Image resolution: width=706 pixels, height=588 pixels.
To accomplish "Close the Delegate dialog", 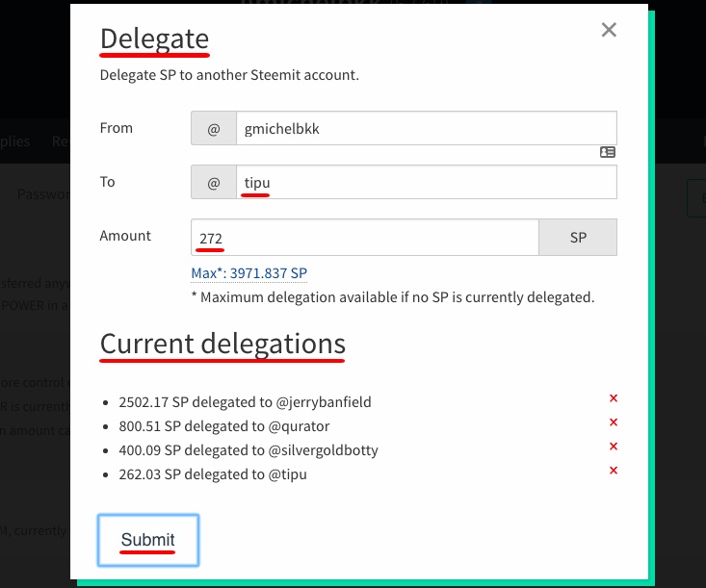I will [609, 30].
